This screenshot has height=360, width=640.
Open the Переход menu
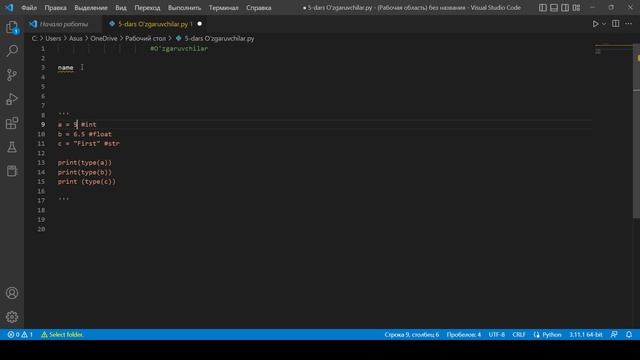[147, 8]
